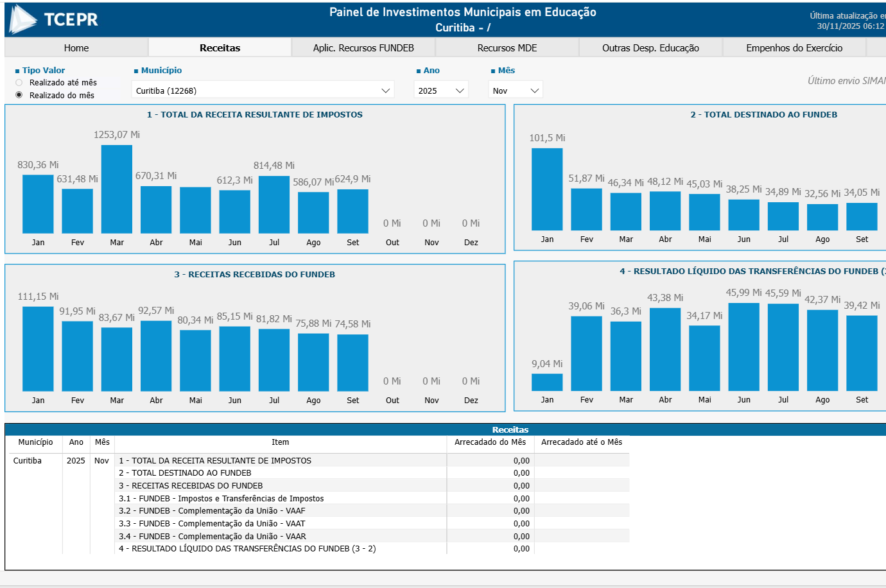
Task: Open the Recursos MDE tab
Action: click(x=507, y=48)
